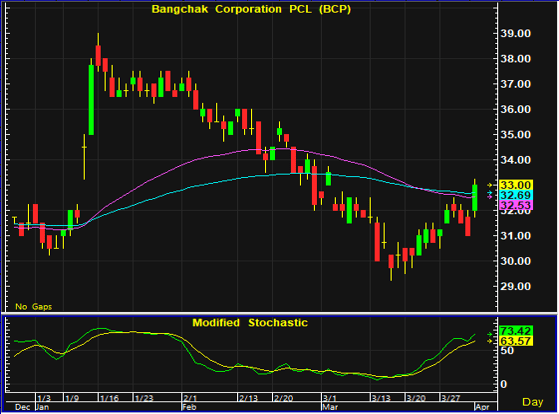This screenshot has height=414, width=559.
Task: Click the 2/1 date marker
Action: (190, 398)
